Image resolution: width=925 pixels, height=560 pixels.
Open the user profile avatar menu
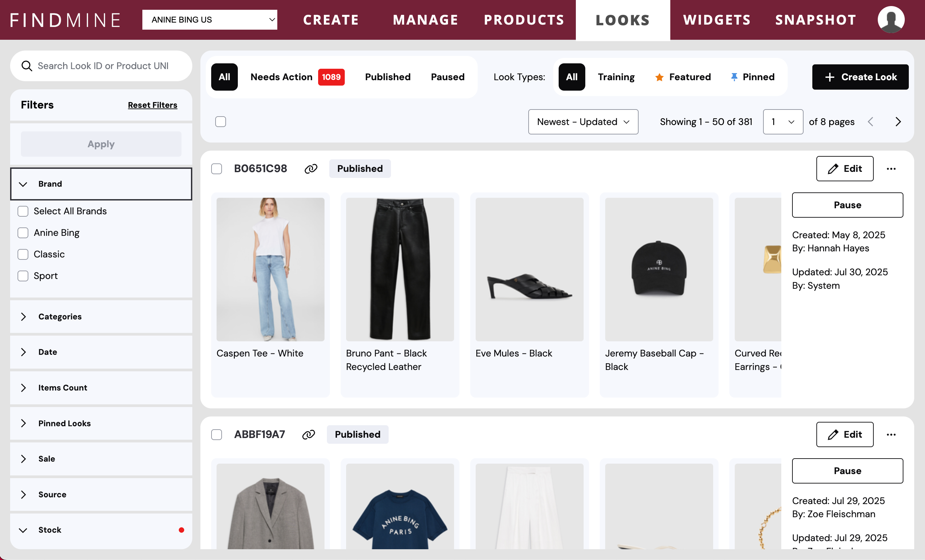click(x=891, y=20)
